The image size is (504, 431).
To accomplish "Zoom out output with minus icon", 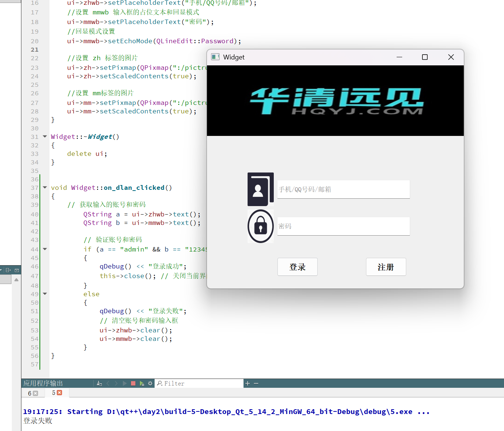I will pyautogui.click(x=256, y=383).
